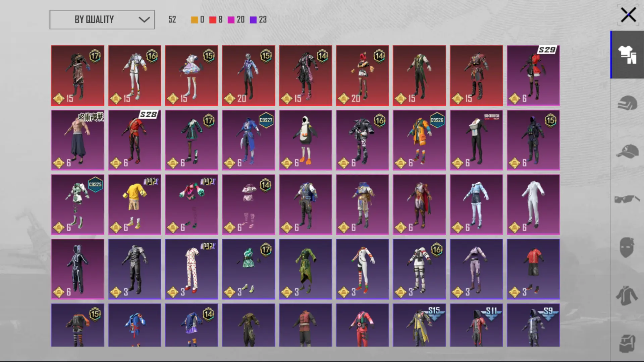The width and height of the screenshot is (644, 362).
Task: Click the purple quality count swatch
Action: 253,20
